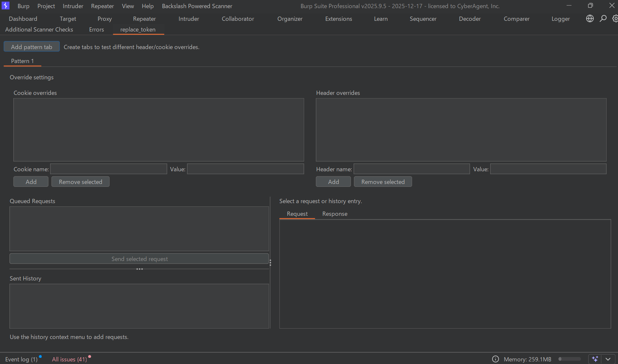
Task: Click the Header overrides list box
Action: tap(461, 130)
